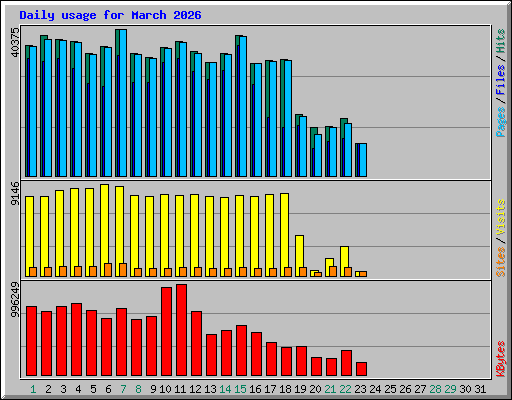The height and width of the screenshot is (400, 512).
Task: Click day label 19 on the x-axis
Action: 300,389
